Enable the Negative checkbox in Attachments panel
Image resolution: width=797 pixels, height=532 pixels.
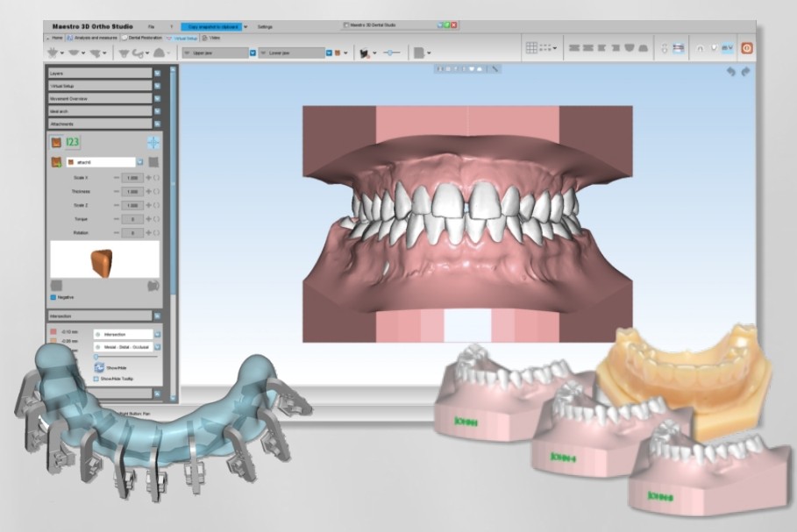point(52,296)
